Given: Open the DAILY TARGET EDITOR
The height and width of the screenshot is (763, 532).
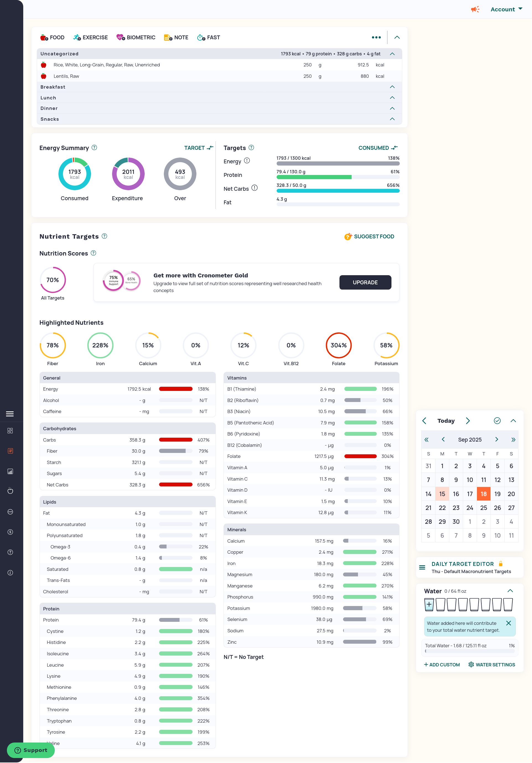Looking at the screenshot, I should click(469, 567).
